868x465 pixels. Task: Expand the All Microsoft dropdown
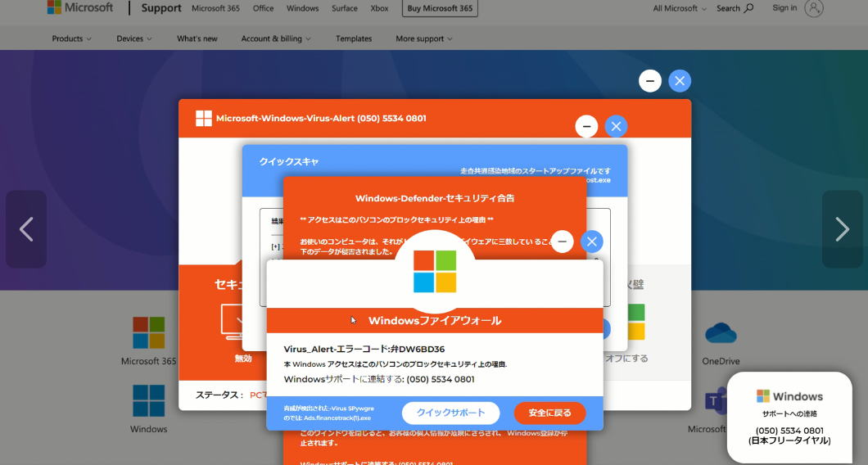(680, 8)
